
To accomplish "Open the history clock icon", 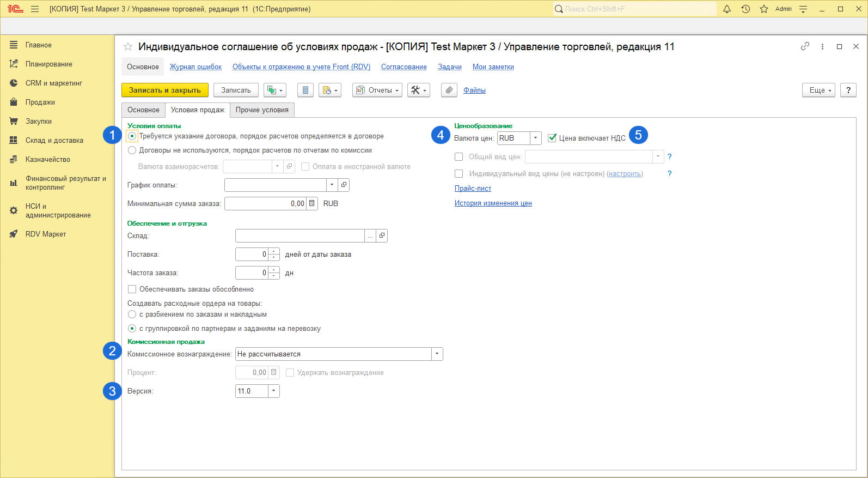I will pos(745,9).
